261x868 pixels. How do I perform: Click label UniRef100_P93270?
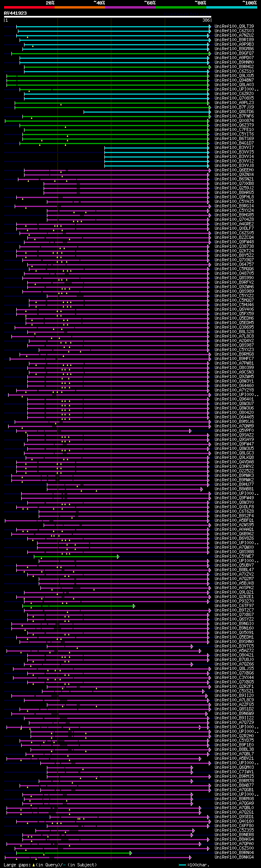(x=234, y=601)
